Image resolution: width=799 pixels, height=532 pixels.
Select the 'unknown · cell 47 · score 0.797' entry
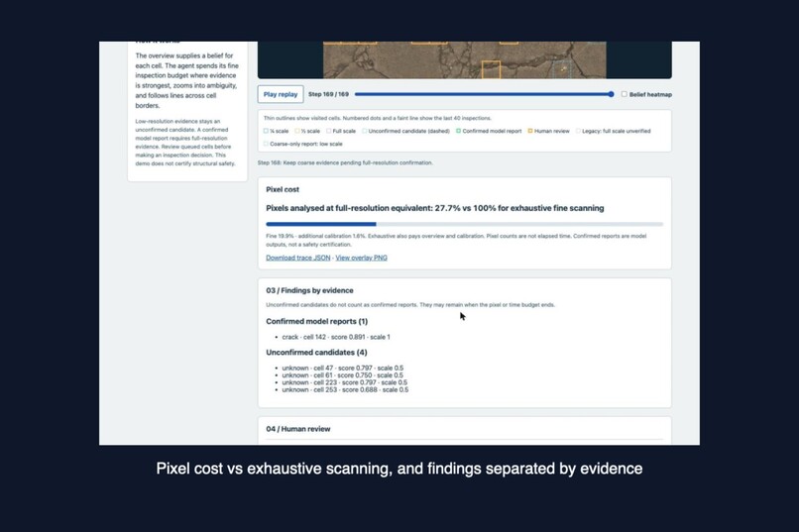tap(342, 368)
